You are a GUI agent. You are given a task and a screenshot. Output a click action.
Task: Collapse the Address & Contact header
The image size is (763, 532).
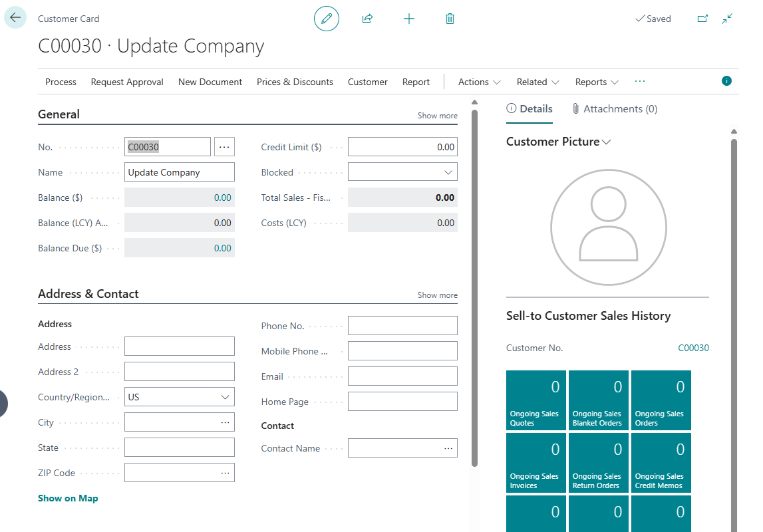[x=88, y=294]
